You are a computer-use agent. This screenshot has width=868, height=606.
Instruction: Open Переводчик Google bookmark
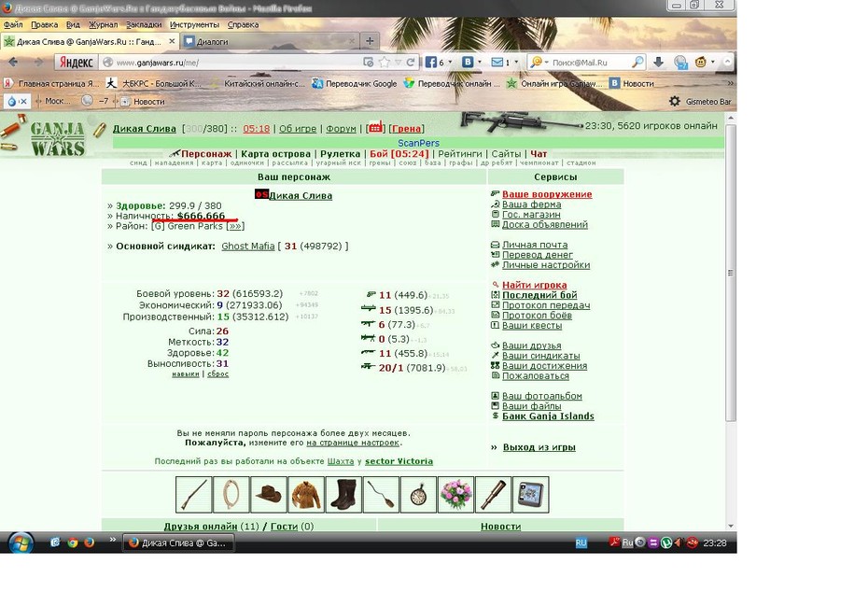click(x=355, y=83)
